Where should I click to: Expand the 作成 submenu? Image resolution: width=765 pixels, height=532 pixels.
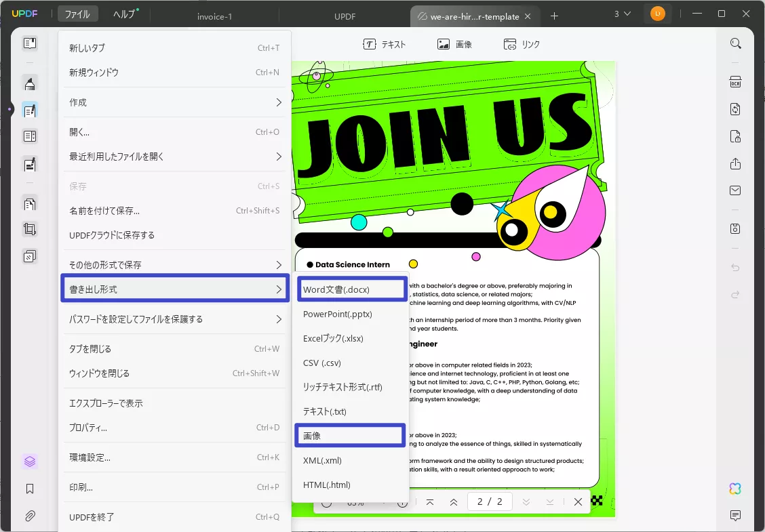[x=175, y=102]
